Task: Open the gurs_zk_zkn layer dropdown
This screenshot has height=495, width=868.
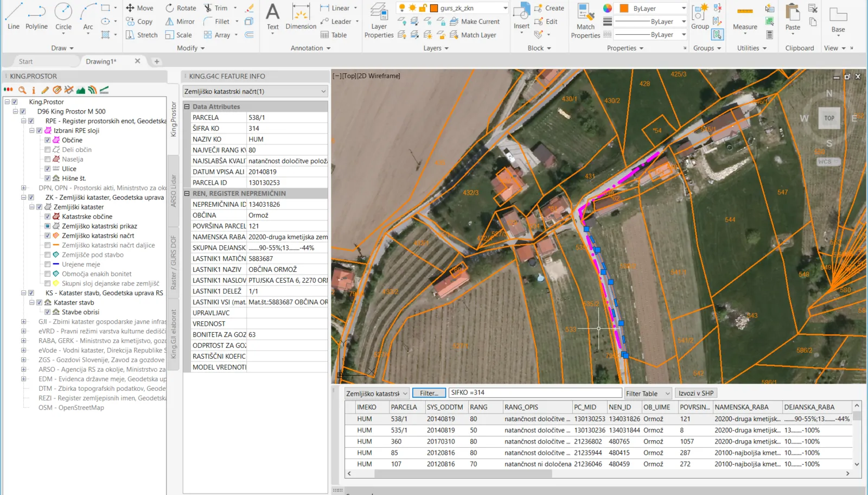Action: point(505,8)
